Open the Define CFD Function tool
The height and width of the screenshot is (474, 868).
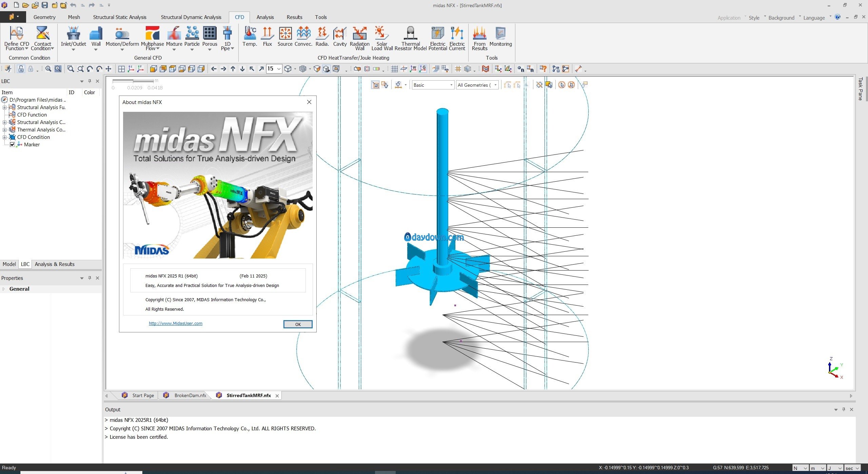16,38
